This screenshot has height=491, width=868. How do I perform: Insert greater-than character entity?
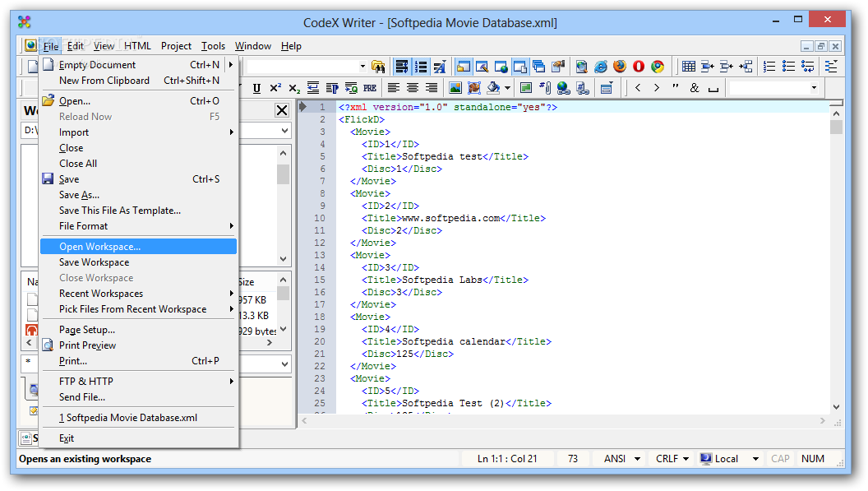point(657,87)
